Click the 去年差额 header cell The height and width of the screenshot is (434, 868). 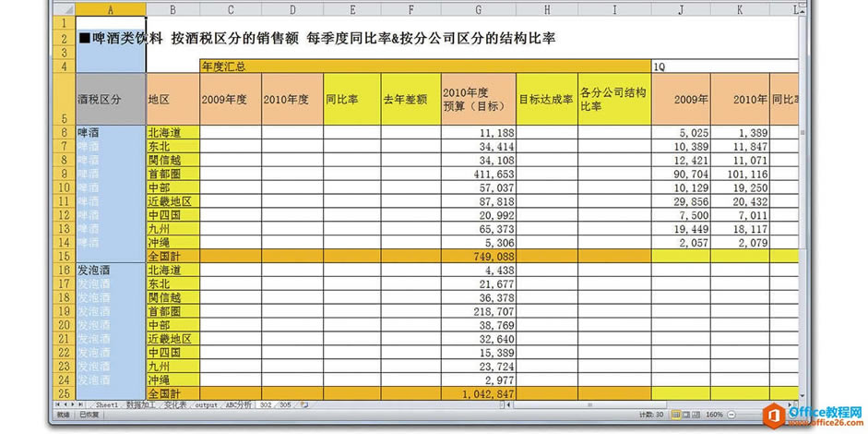(x=410, y=99)
